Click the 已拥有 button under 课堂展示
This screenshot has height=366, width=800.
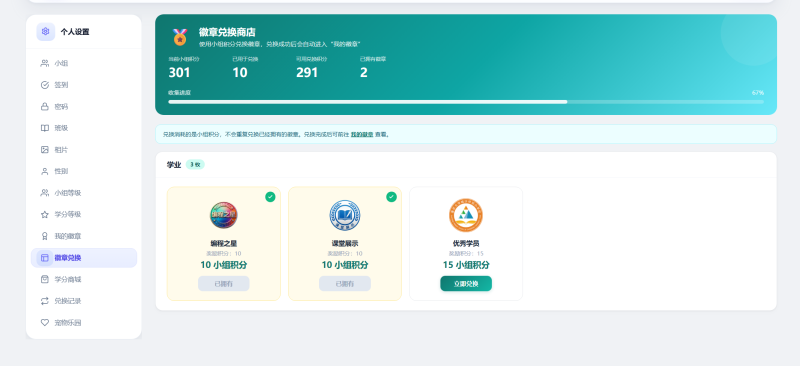pyautogui.click(x=345, y=284)
